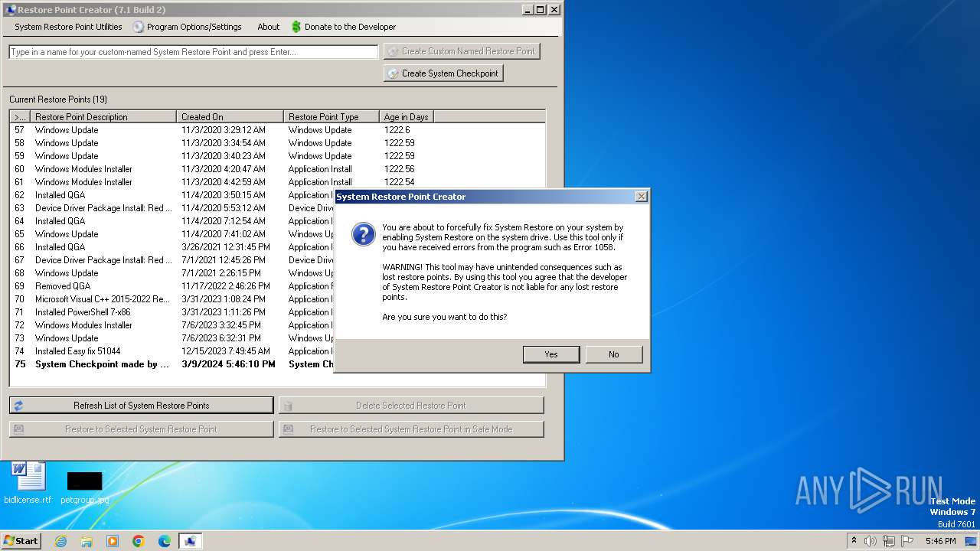Image resolution: width=980 pixels, height=551 pixels.
Task: Click the network tray icon
Action: (x=889, y=541)
